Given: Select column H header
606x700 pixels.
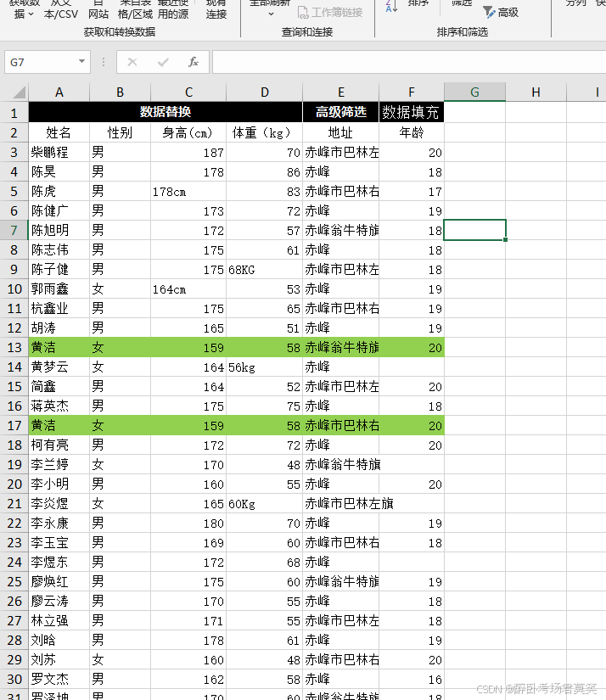Looking at the screenshot, I should (x=536, y=92).
